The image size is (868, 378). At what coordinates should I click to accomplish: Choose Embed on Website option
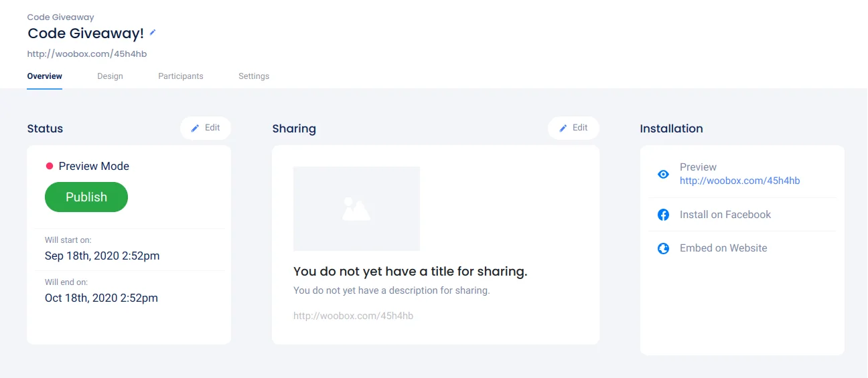(723, 248)
